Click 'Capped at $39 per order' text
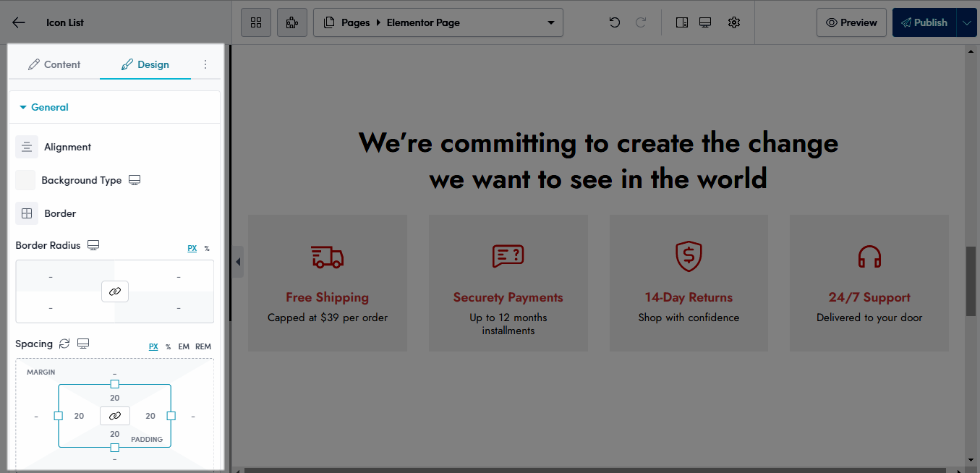 point(328,318)
